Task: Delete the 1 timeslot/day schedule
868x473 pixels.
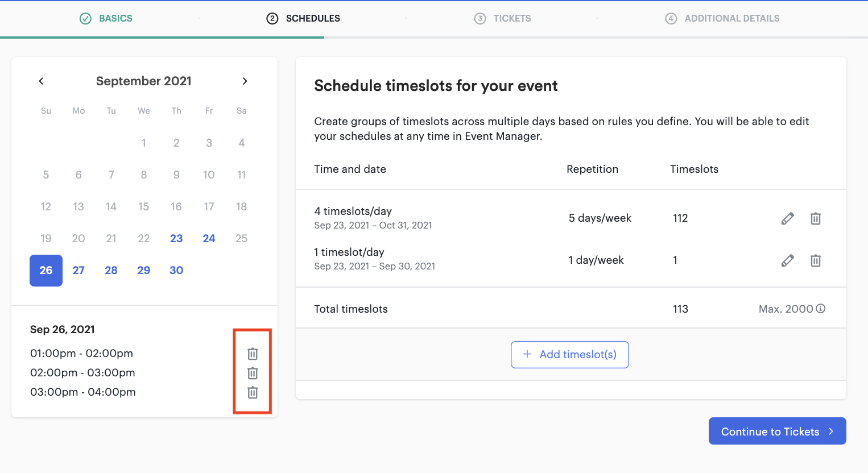Action: point(815,260)
